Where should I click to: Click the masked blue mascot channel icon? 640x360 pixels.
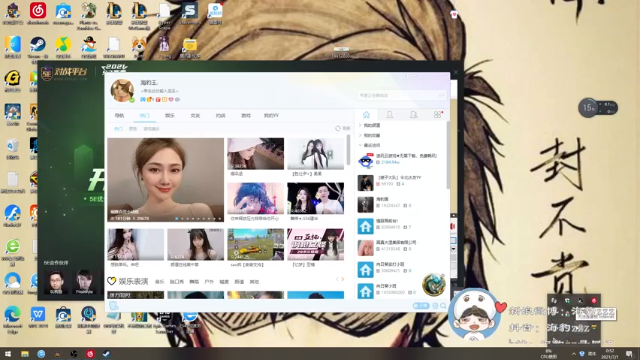(365, 160)
